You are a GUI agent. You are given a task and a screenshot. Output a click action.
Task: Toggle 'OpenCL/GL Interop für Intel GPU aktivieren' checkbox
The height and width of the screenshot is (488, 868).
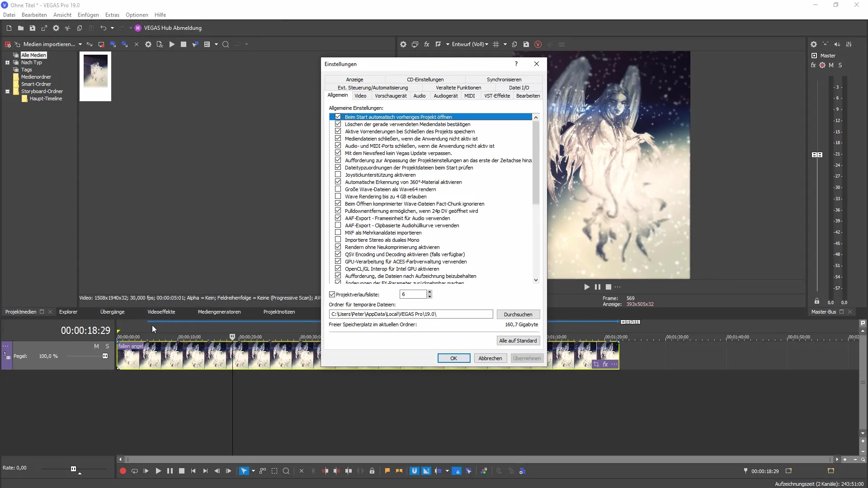(338, 268)
